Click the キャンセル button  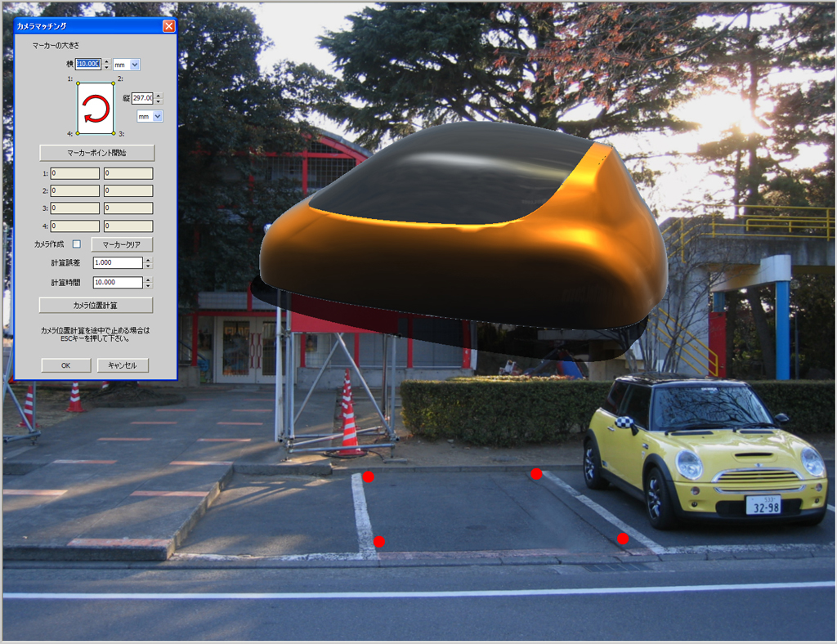point(123,365)
